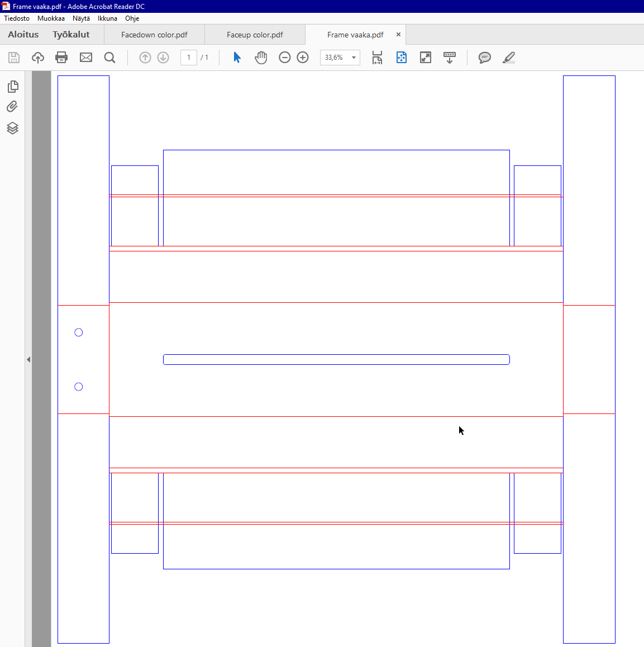Select the Highlight pen tool
Image resolution: width=644 pixels, height=647 pixels.
pos(509,58)
